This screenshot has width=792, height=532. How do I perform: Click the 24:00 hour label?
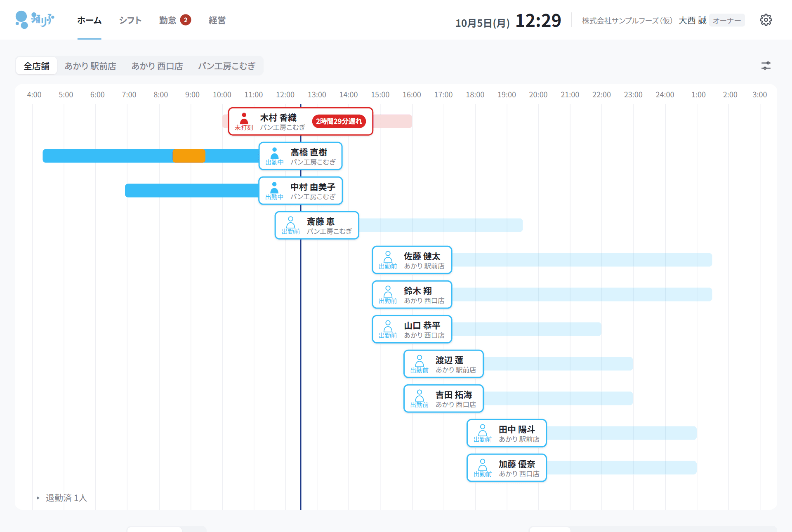click(x=665, y=95)
